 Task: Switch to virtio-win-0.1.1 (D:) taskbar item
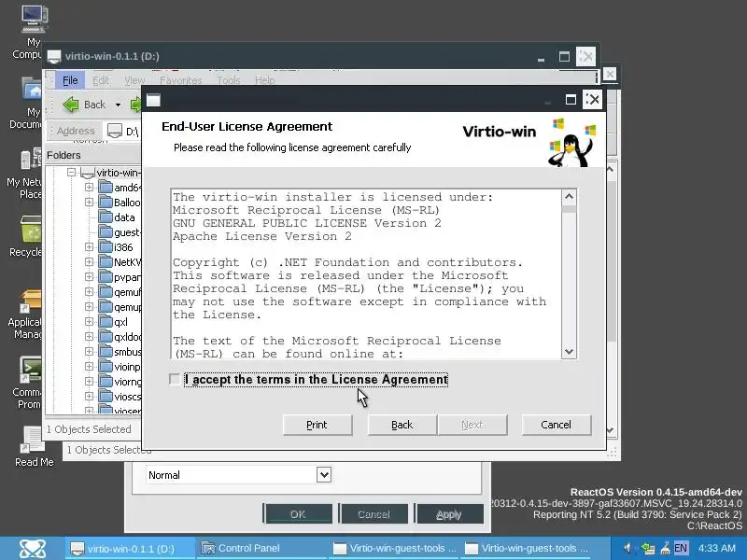coord(130,548)
